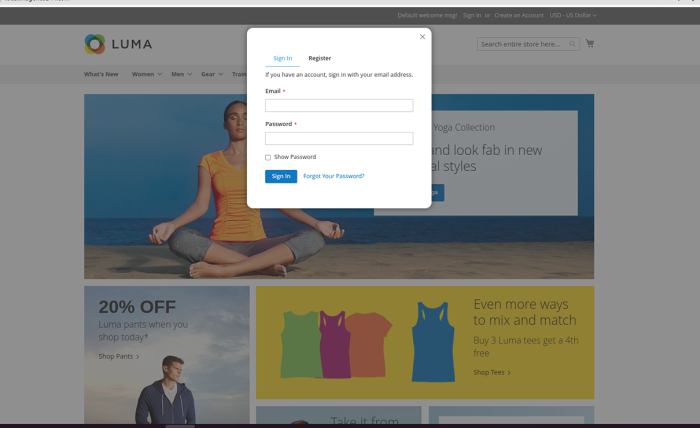Click the 20% OFF pants promo banner
Screen dimensions: 700x428
click(167, 355)
